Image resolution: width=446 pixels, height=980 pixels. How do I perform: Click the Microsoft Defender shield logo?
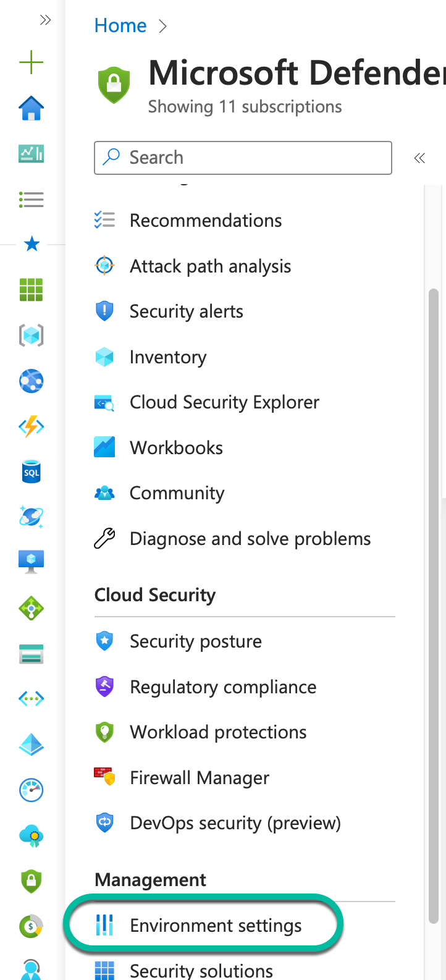click(x=114, y=85)
